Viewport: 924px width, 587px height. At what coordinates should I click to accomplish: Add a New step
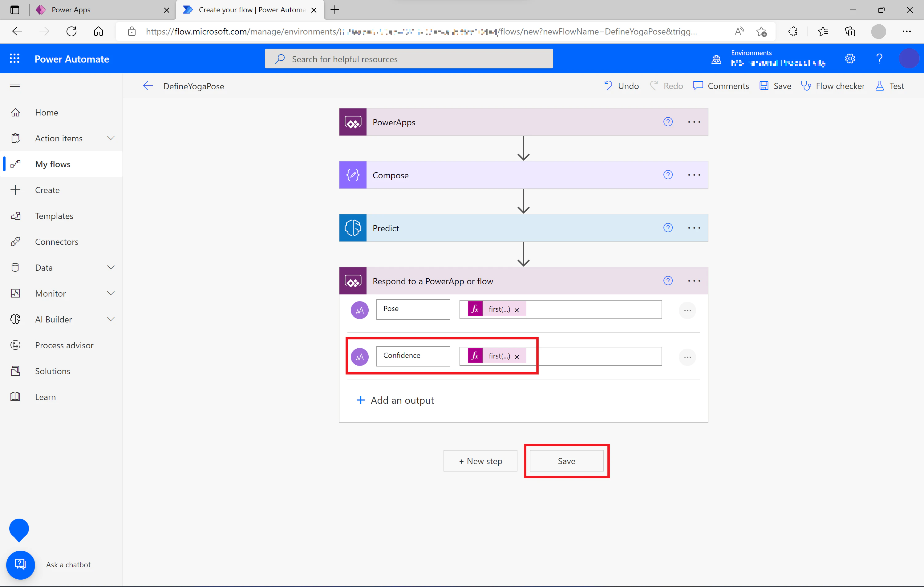click(480, 461)
